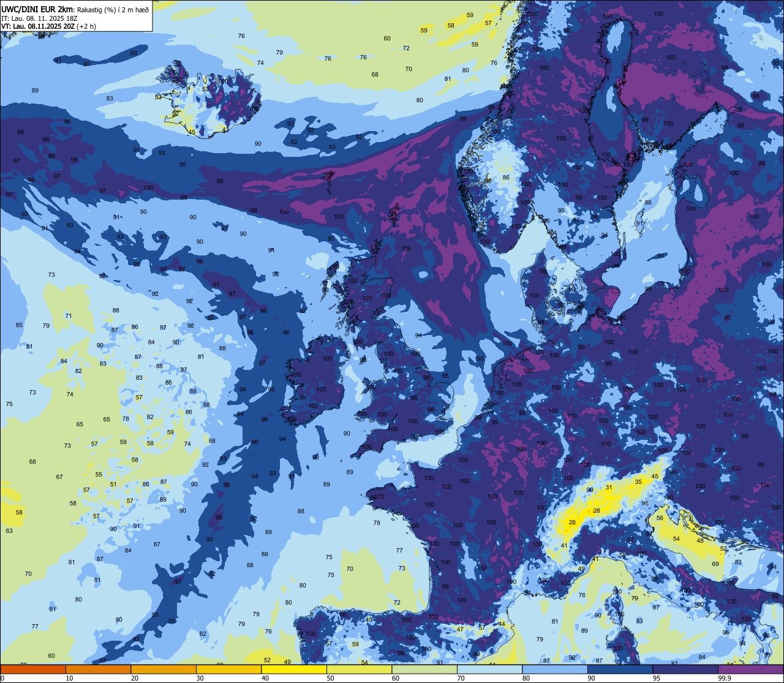Click the '47' value in northeastern Spain
Screen dimensions: 784x683
click(x=460, y=630)
